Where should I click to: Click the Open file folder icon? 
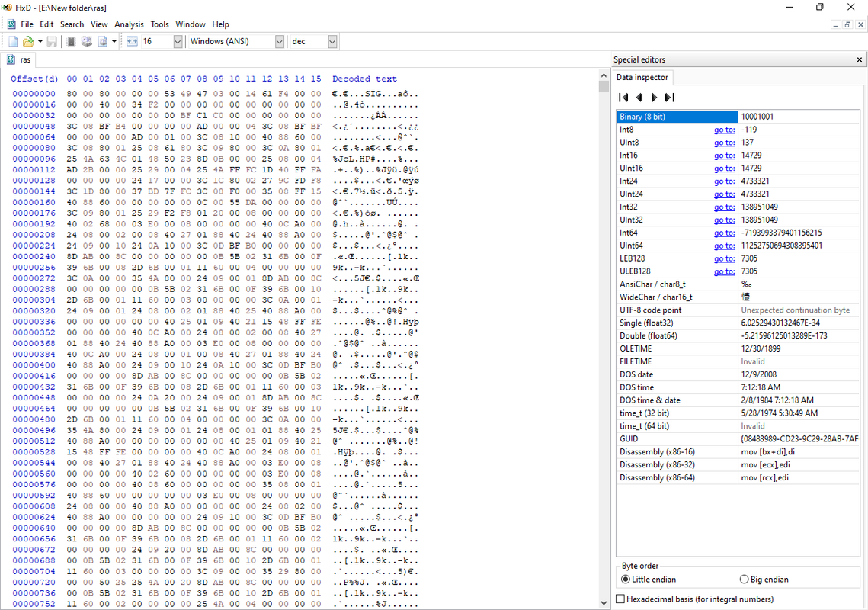[27, 41]
